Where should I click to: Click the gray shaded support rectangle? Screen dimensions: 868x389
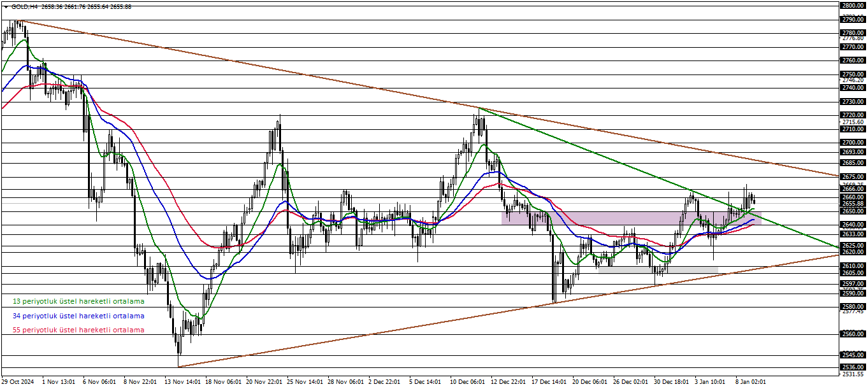(x=658, y=270)
